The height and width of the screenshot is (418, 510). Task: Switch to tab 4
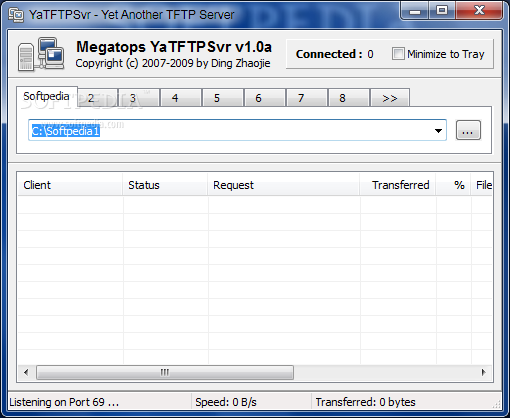click(180, 98)
